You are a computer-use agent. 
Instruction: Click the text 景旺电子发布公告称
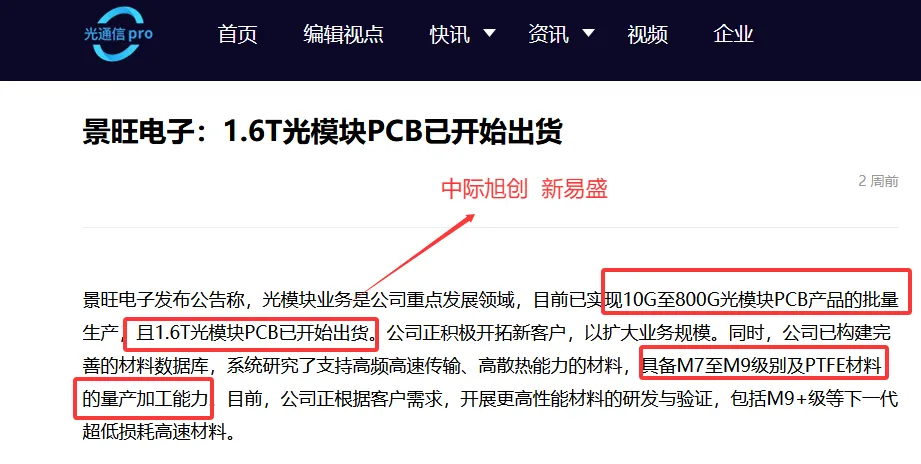(x=164, y=300)
